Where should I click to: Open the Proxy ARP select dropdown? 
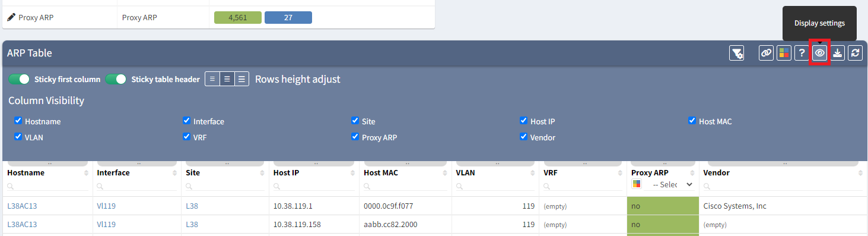coord(672,184)
